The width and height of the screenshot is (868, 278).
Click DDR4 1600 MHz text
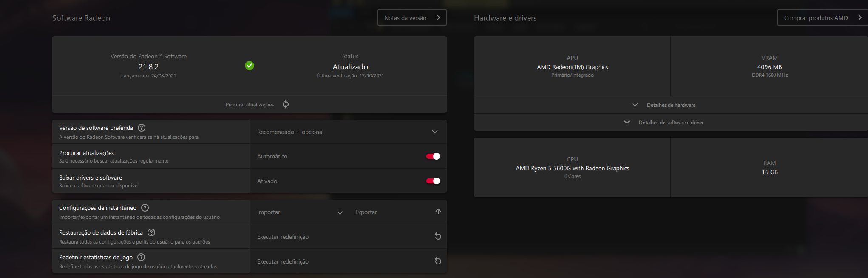point(770,75)
